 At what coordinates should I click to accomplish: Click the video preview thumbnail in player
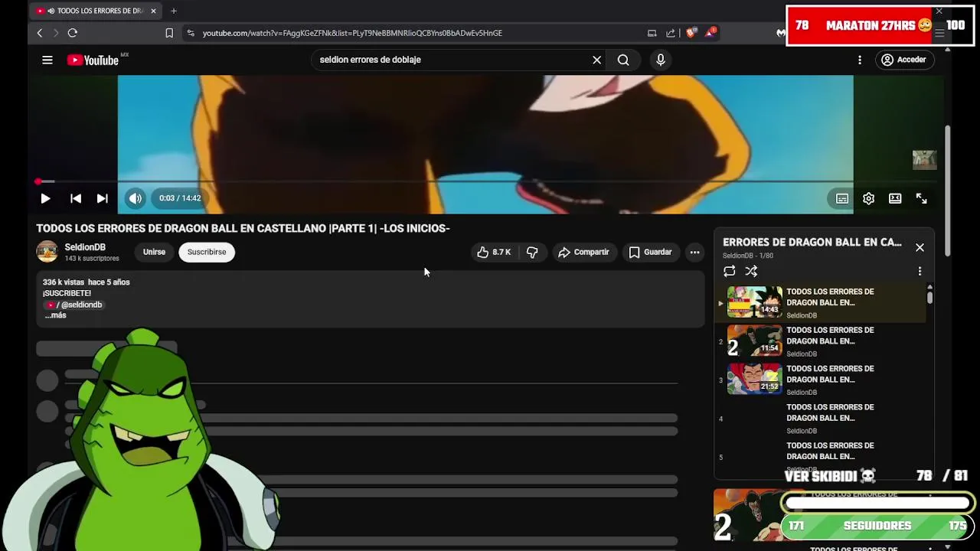tap(924, 159)
